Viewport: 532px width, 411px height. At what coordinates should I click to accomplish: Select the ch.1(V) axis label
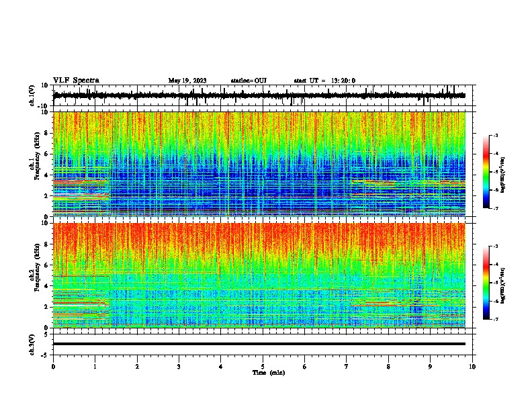[32, 95]
